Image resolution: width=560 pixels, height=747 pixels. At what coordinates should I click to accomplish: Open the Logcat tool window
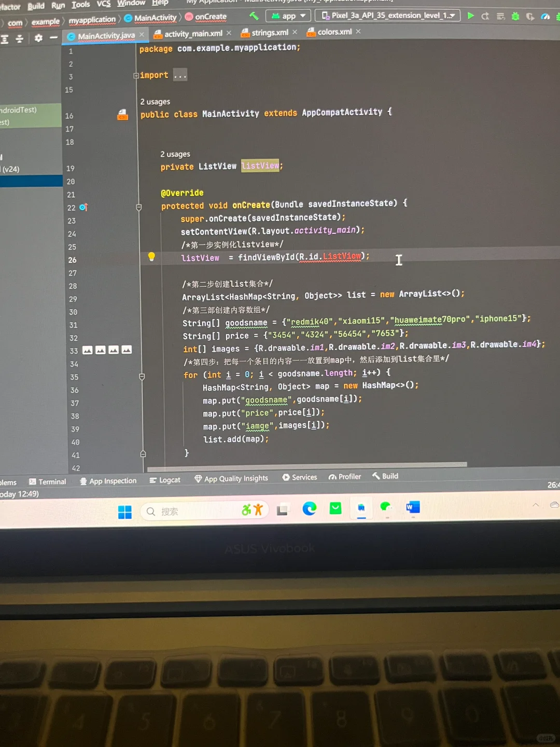pyautogui.click(x=165, y=480)
